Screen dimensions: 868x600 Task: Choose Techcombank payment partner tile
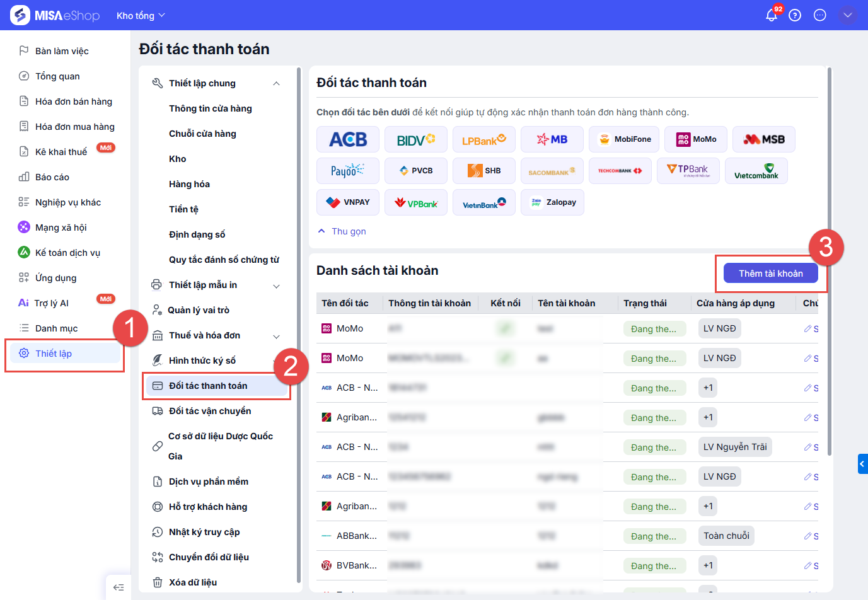pyautogui.click(x=620, y=171)
